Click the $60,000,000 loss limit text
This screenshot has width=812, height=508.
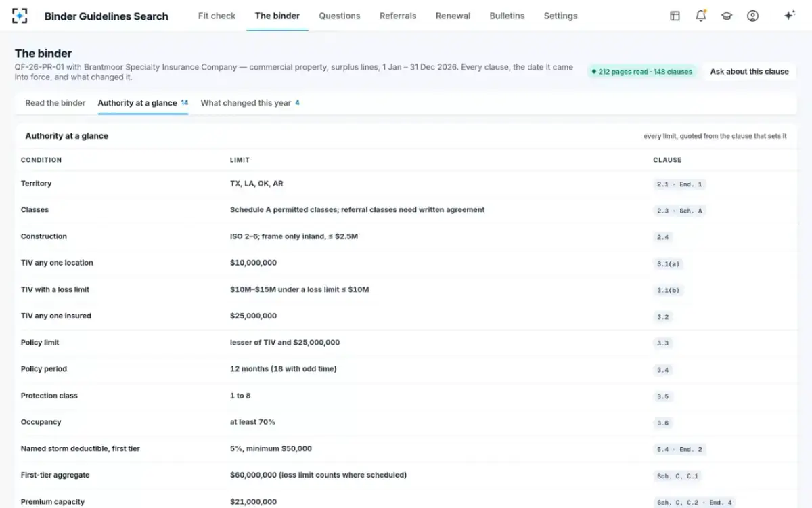tap(318, 475)
